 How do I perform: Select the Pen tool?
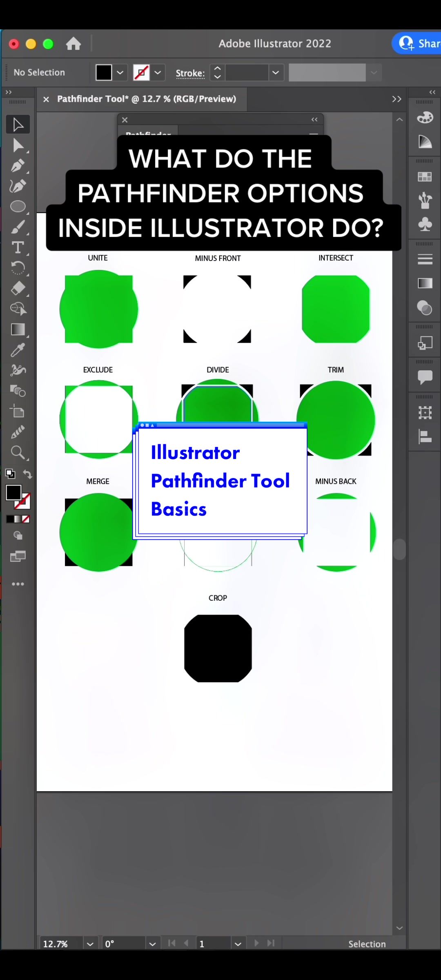18,166
